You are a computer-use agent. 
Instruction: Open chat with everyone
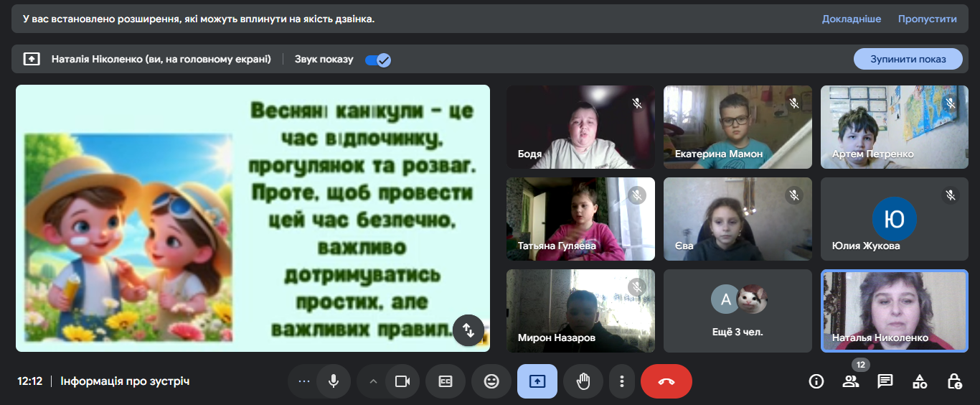(x=885, y=381)
